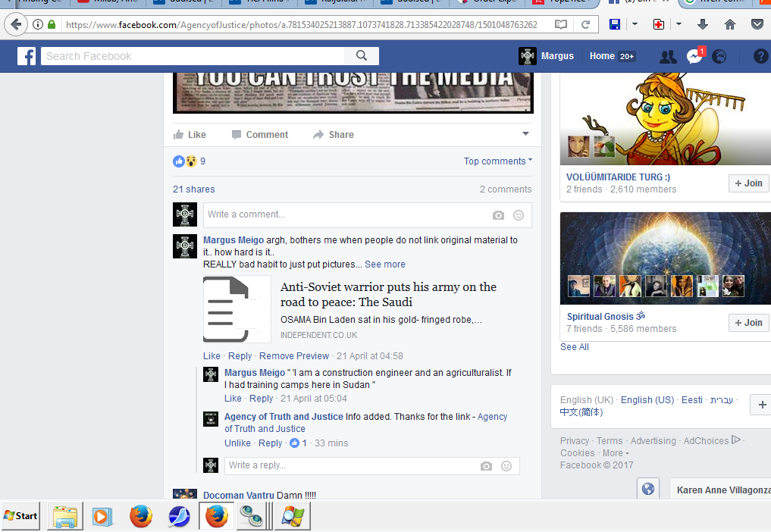
Task: Open Privacy in the footer
Action: (575, 441)
